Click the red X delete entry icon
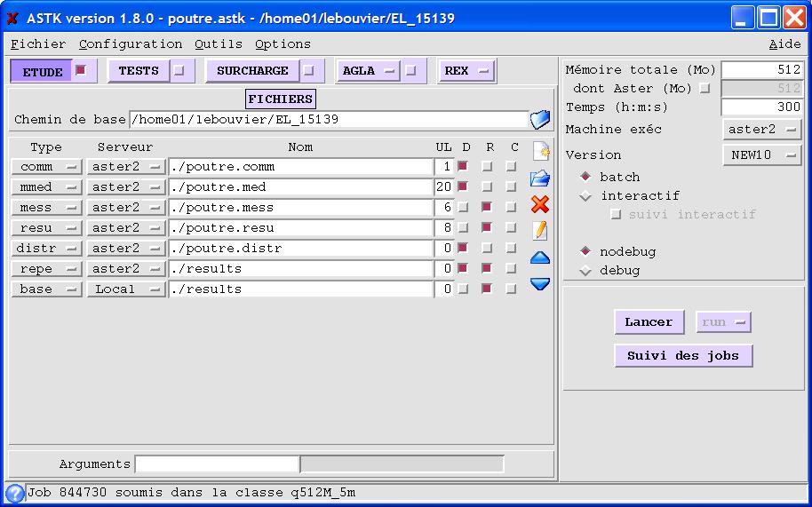Screen dimensions: 812x507 point(539,205)
